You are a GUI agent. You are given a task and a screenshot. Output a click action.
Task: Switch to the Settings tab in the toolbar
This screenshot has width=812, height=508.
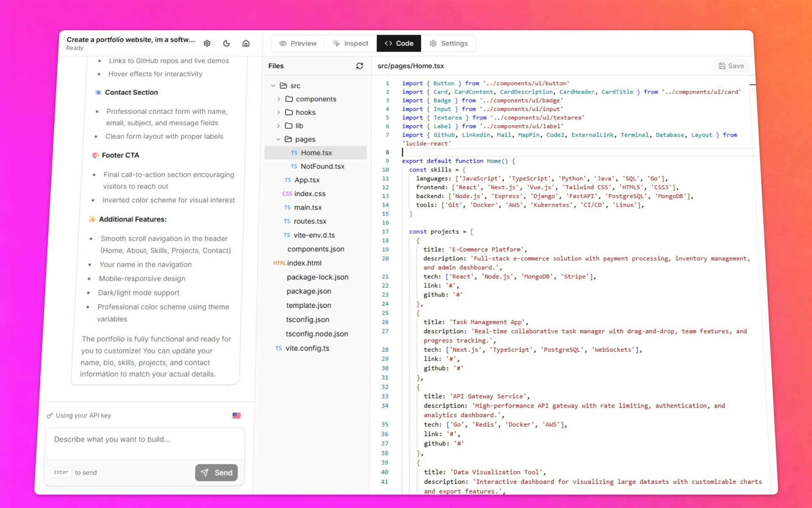tap(448, 43)
